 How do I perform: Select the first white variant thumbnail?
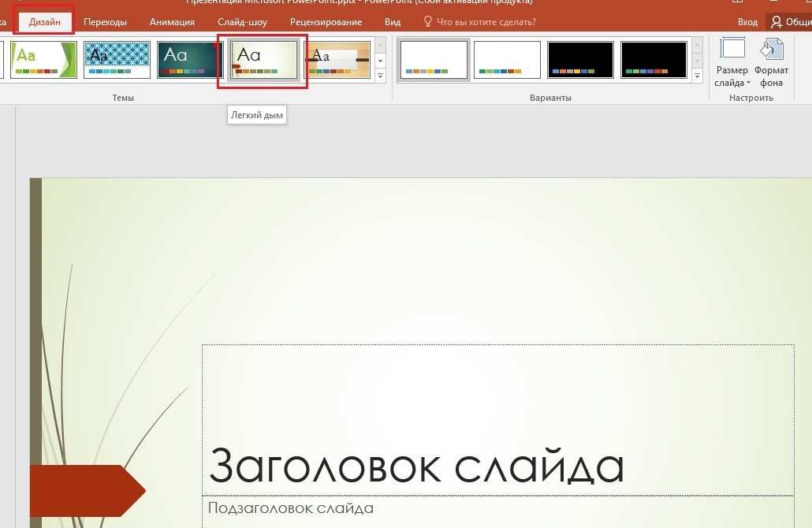coord(434,59)
